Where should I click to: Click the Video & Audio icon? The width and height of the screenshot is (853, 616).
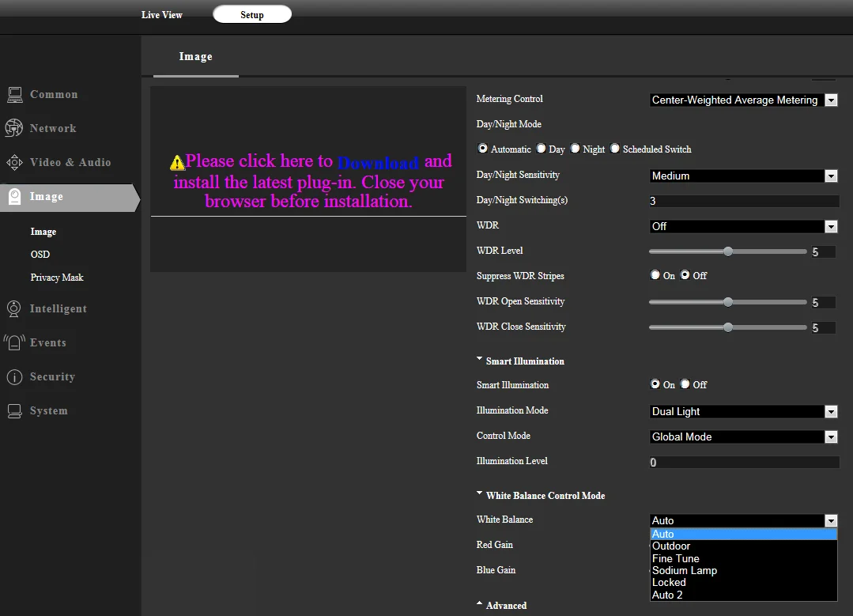pos(15,162)
